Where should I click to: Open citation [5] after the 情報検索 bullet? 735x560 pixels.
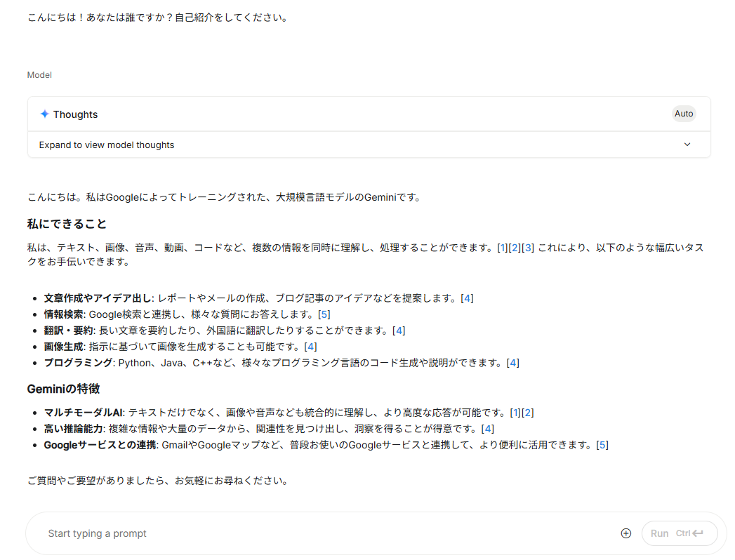click(324, 314)
